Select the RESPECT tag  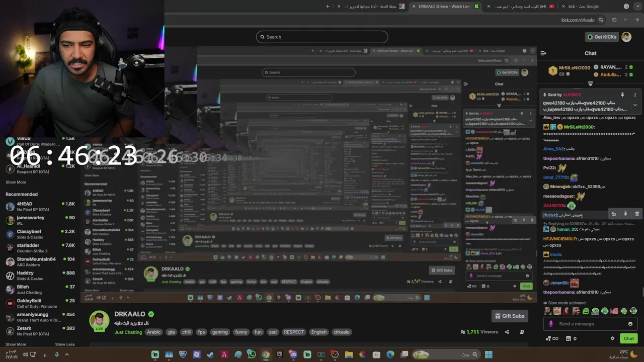tap(294, 332)
